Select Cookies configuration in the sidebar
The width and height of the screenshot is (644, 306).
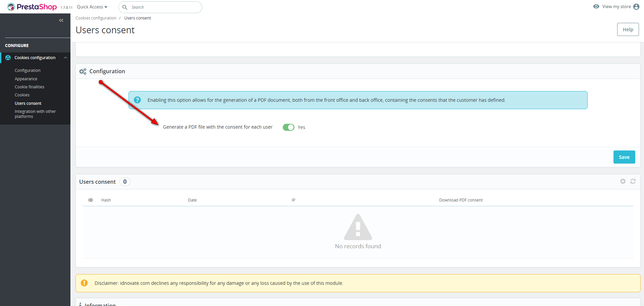coord(35,58)
